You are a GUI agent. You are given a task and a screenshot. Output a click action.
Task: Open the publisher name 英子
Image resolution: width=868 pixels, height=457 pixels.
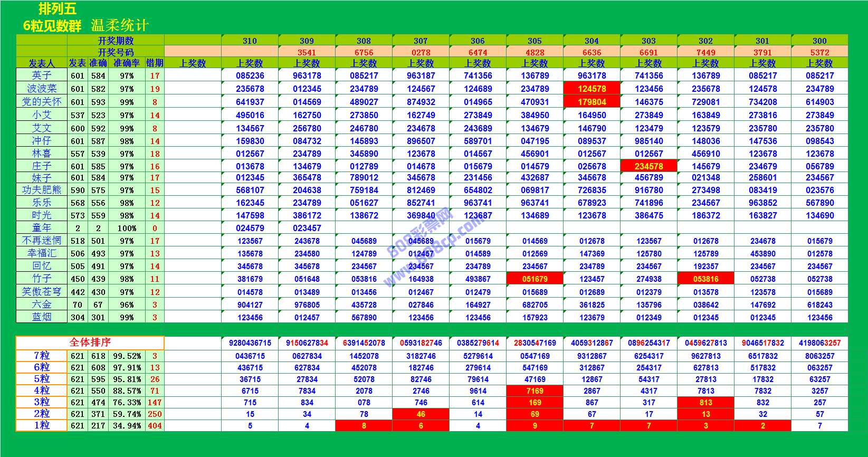42,75
